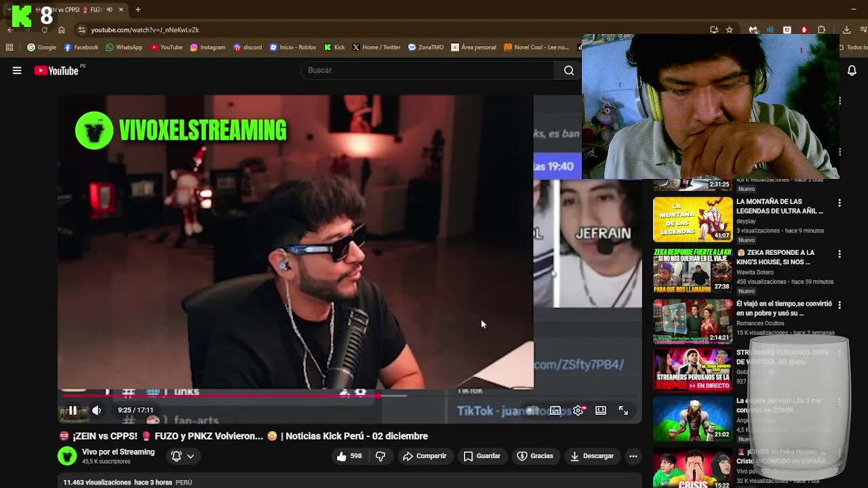868x488 pixels.
Task: Open the Facebook bookmark
Action: click(81, 47)
